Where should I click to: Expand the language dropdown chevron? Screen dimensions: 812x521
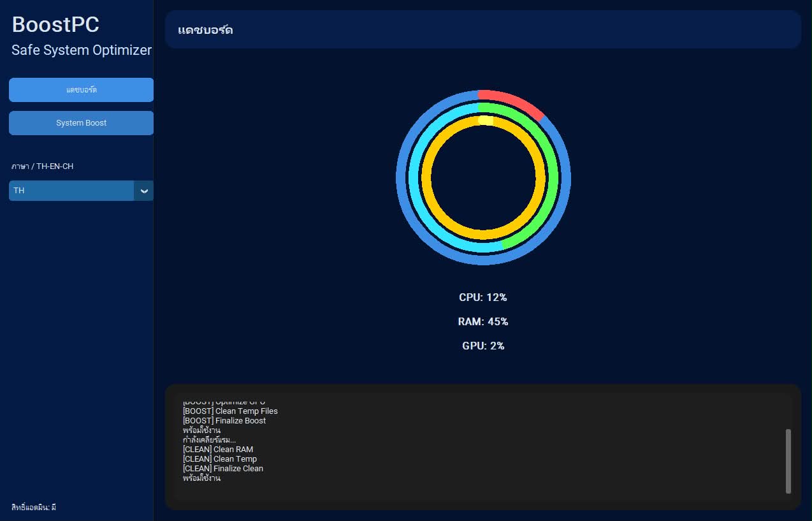pos(144,191)
